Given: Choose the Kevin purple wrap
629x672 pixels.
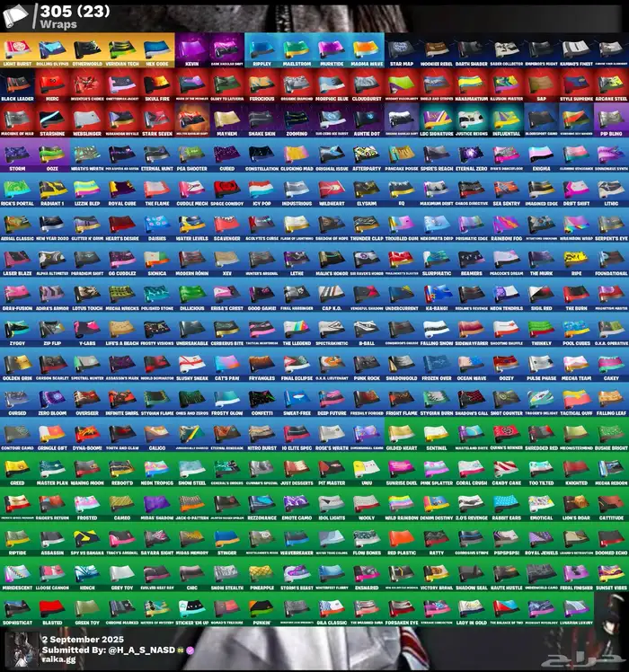Looking at the screenshot, I should pos(192,50).
